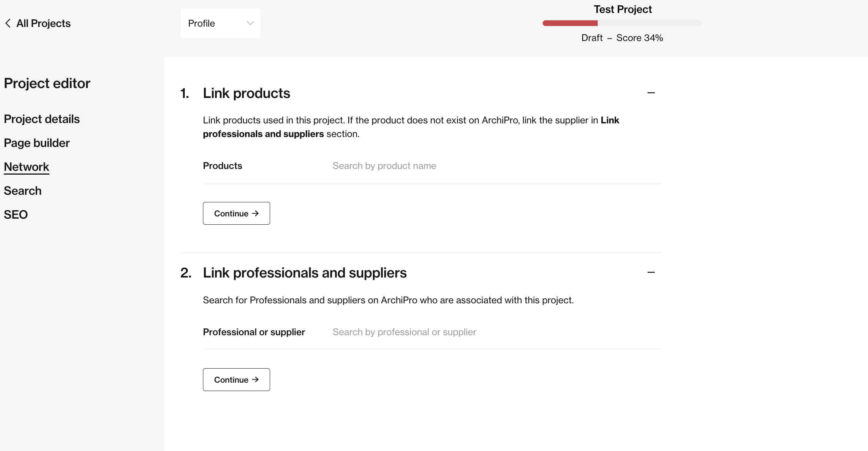Focus the Search by professional or supplier field
The height and width of the screenshot is (451, 868).
497,332
